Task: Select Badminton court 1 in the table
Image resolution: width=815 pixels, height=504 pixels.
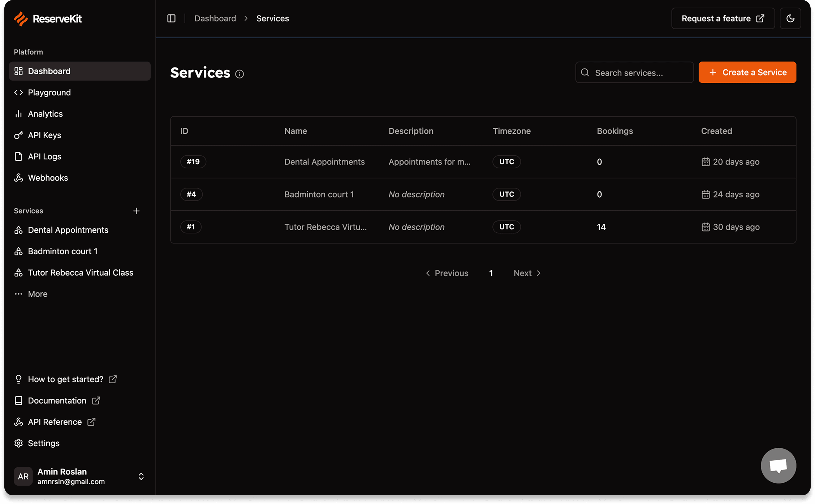Action: point(319,194)
